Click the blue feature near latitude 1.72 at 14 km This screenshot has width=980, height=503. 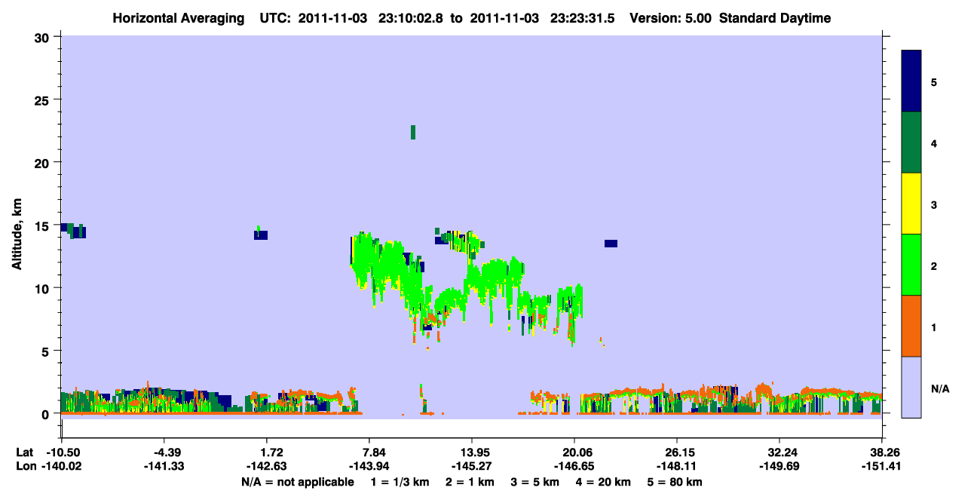pyautogui.click(x=261, y=235)
